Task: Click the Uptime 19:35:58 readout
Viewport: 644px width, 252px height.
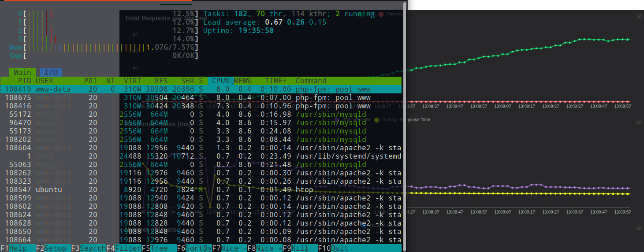Action: coord(238,31)
